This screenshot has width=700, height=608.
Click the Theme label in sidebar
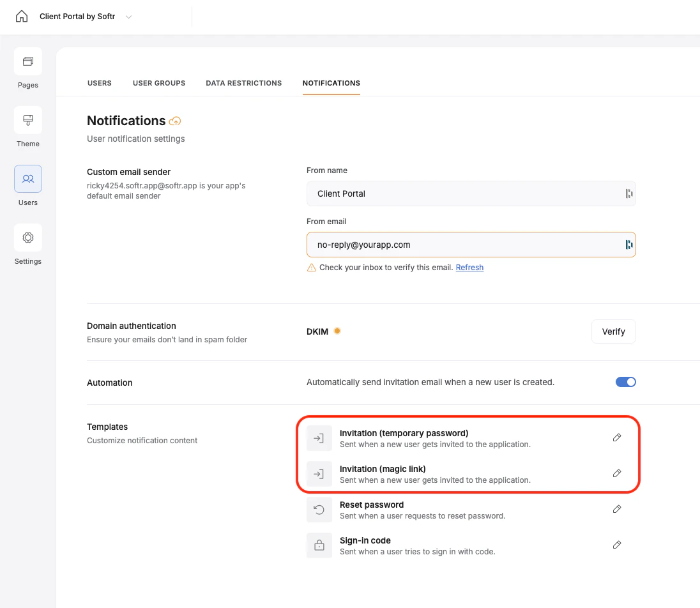[x=28, y=144]
